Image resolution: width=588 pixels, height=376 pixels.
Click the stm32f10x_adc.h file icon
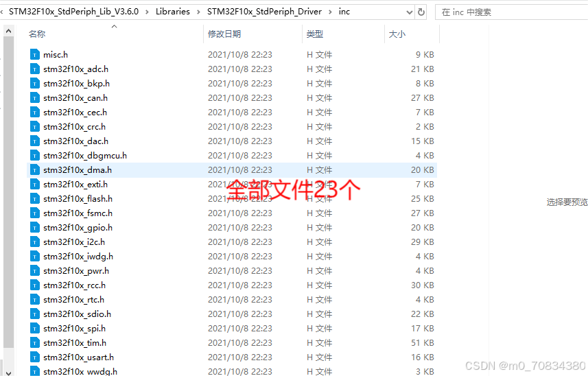(34, 69)
